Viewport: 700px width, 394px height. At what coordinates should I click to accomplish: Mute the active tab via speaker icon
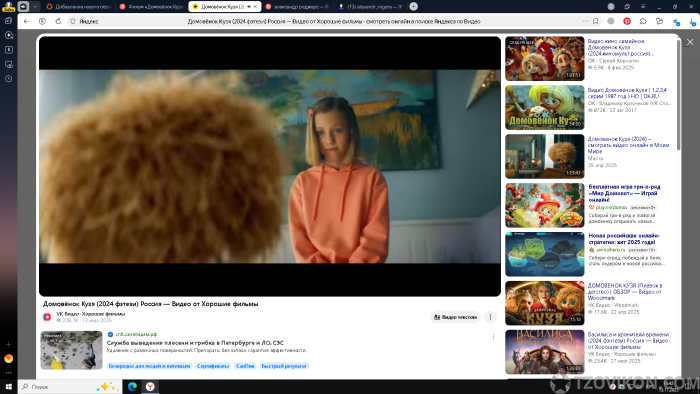pos(249,7)
